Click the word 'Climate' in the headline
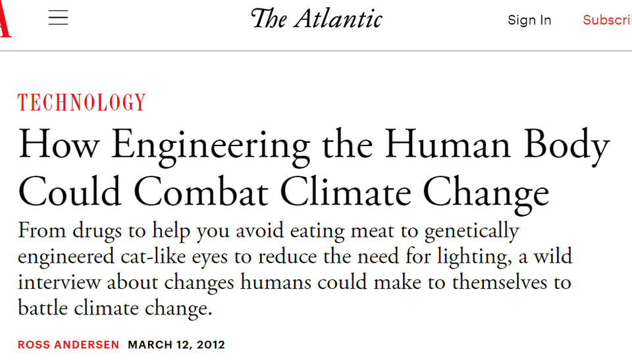 click(x=345, y=193)
